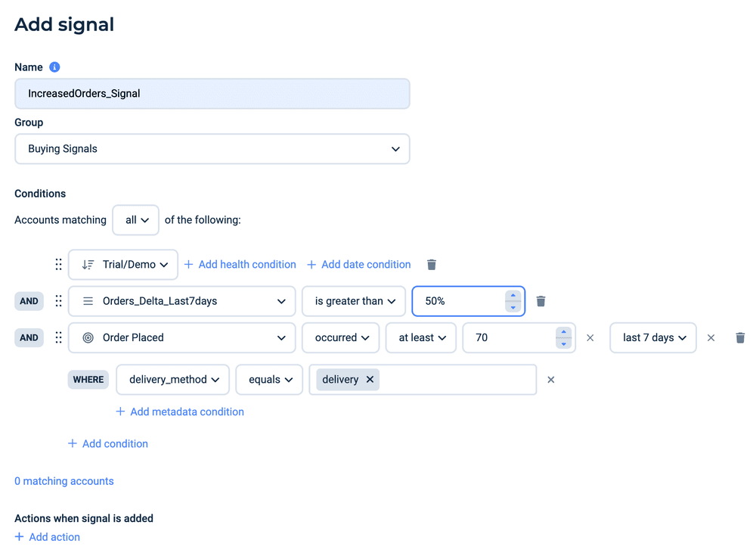Expand the 'all' matching dropdown

(x=136, y=220)
